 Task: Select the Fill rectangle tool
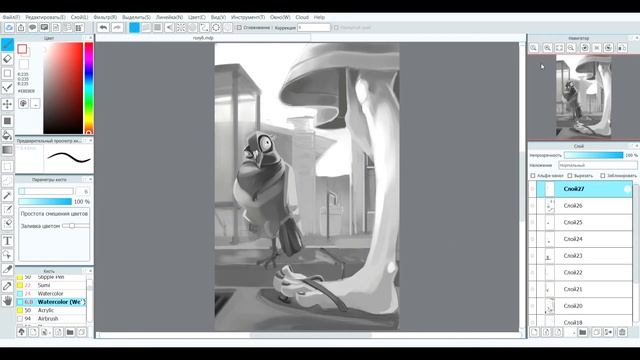coord(7,121)
